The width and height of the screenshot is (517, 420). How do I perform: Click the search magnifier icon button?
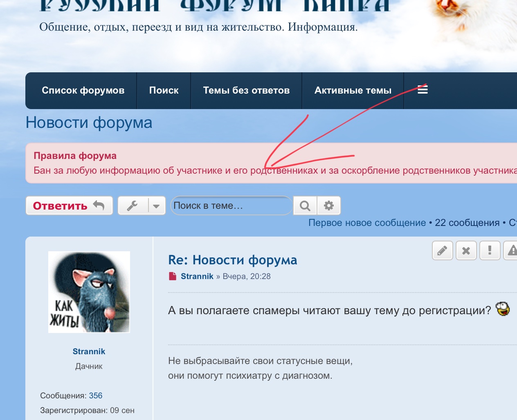tap(305, 206)
